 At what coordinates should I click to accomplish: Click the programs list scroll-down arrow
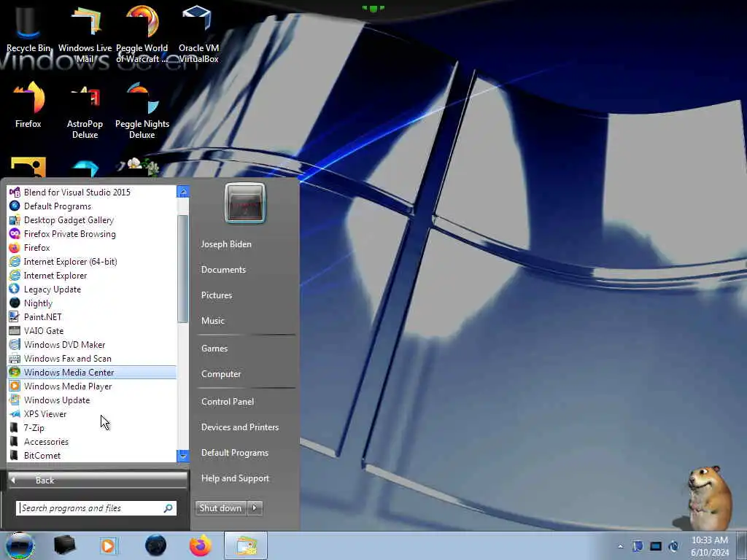[183, 456]
